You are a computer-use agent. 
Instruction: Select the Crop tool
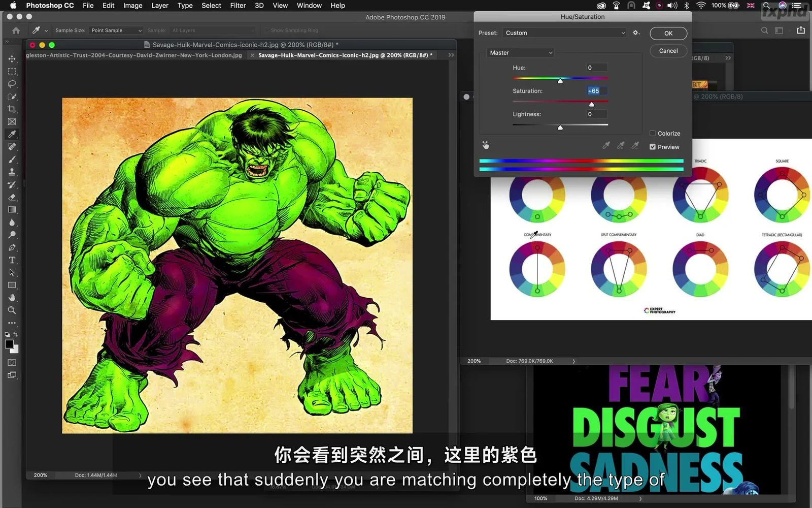tap(12, 109)
